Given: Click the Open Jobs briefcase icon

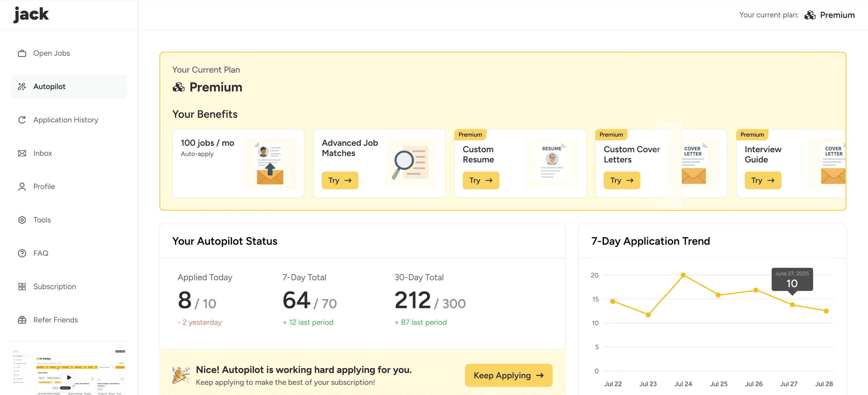Looking at the screenshot, I should pos(22,53).
